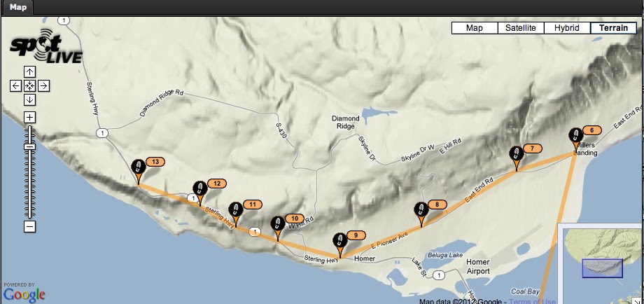Switch map view to Satellite
644x304 pixels.
click(521, 28)
